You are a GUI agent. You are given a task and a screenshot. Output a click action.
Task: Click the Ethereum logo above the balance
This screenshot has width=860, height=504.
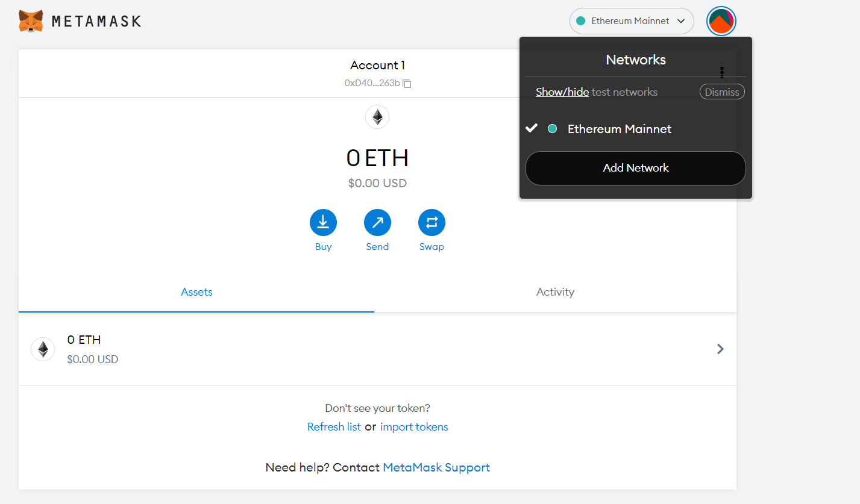coord(377,117)
